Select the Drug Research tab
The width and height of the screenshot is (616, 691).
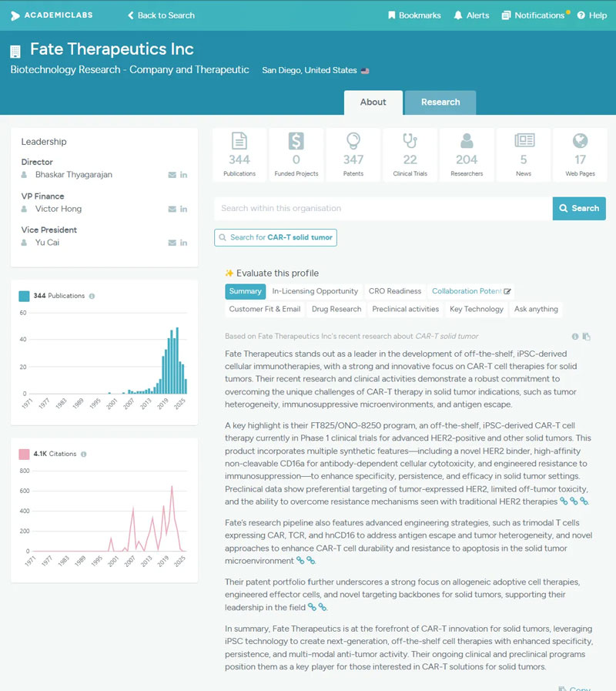pyautogui.click(x=336, y=310)
